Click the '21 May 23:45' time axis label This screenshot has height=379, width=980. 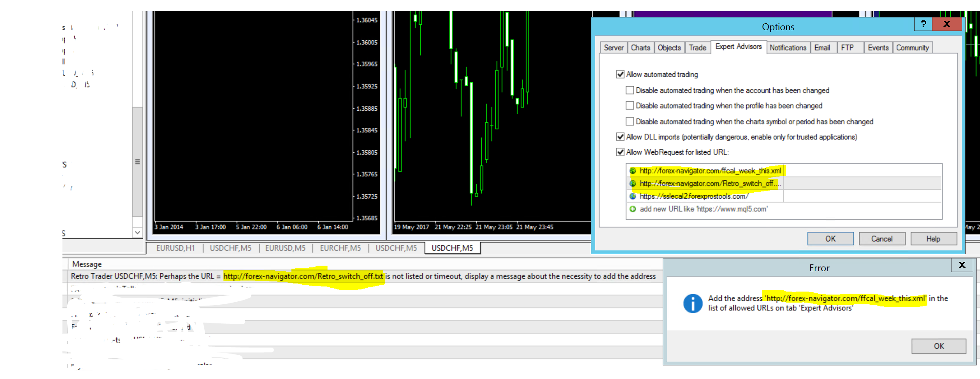click(x=535, y=227)
